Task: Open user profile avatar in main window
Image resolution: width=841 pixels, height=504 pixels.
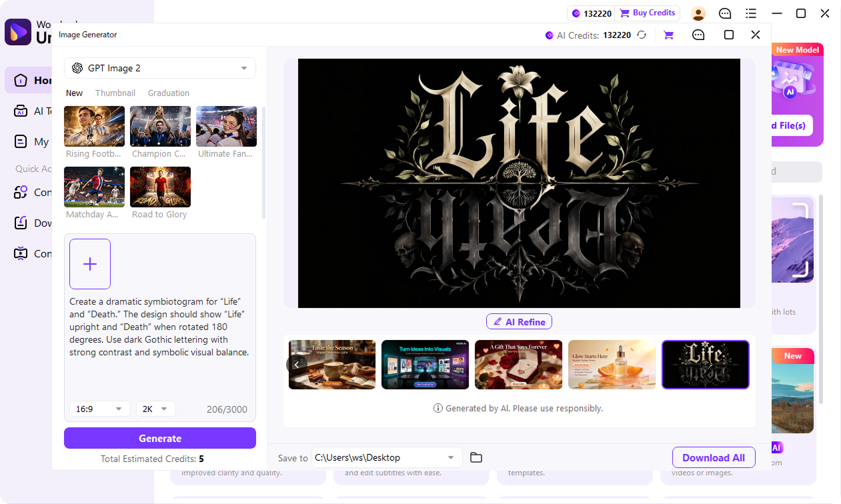Action: click(698, 13)
